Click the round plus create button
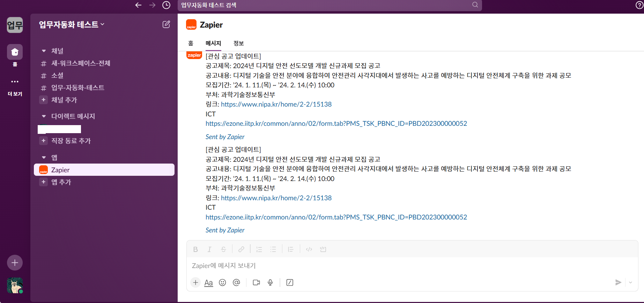 tap(15, 262)
